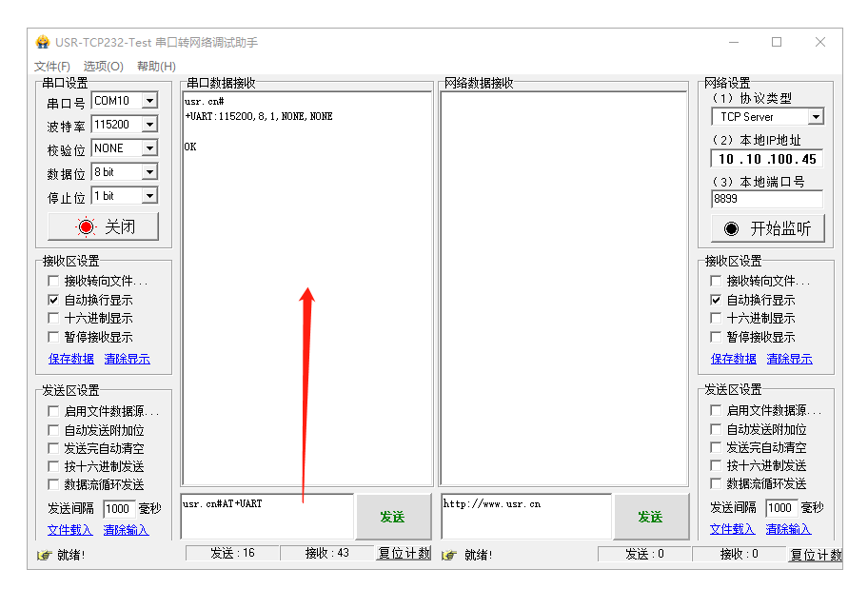This screenshot has height=589, width=868.
Task: Enable serial 按十六进制发送 checkbox
Action: coord(53,466)
